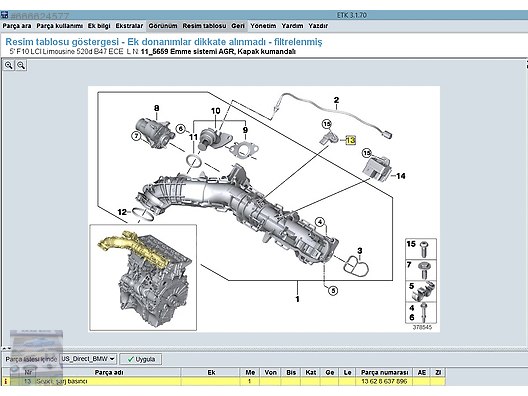528x396 pixels.
Task: Open the Yönetim menu
Action: pyautogui.click(x=263, y=26)
